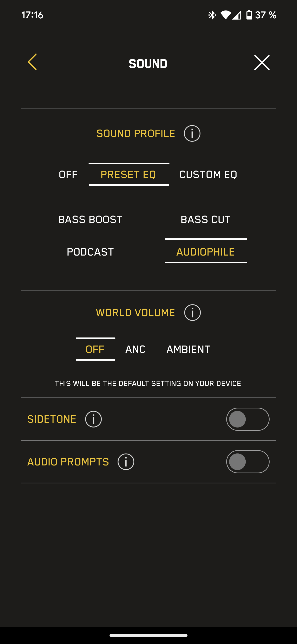Screen dimensions: 297x644
Task: Tap the battery status icon
Action: pos(249,15)
